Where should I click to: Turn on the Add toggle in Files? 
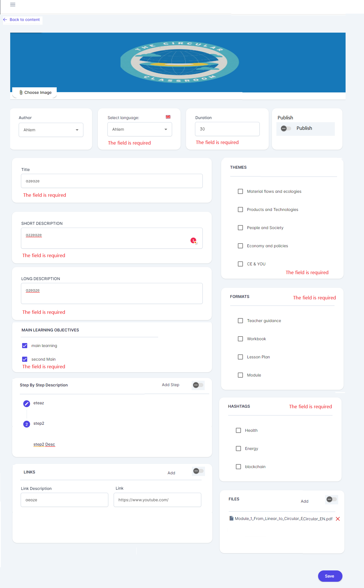pyautogui.click(x=331, y=500)
